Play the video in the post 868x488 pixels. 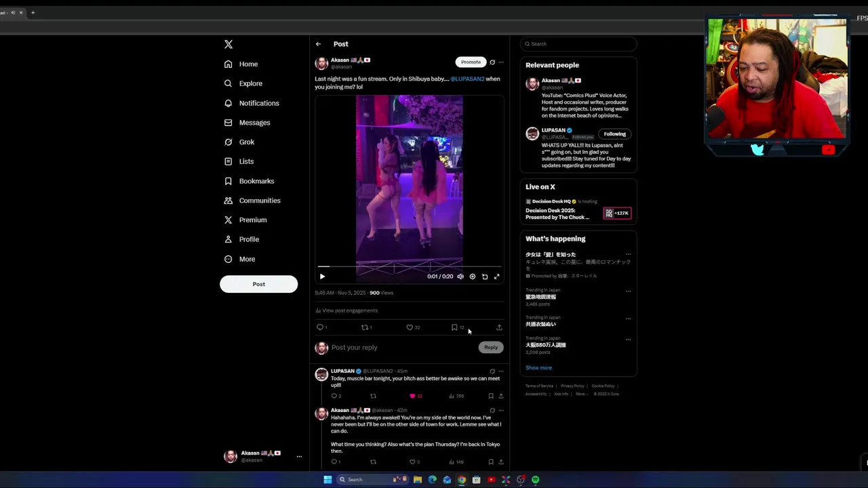click(x=322, y=277)
